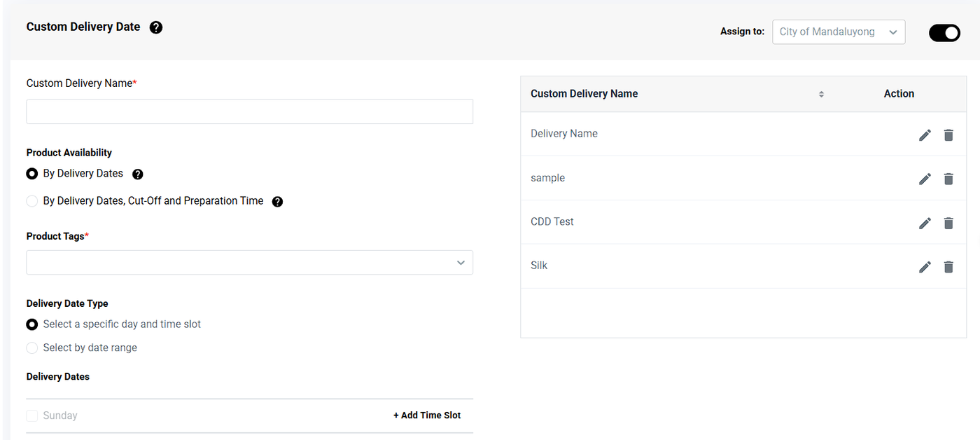Choose Select by date range option

point(32,348)
